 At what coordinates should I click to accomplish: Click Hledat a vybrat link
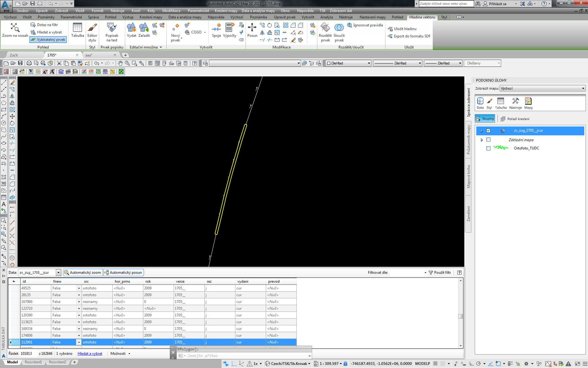click(90, 354)
